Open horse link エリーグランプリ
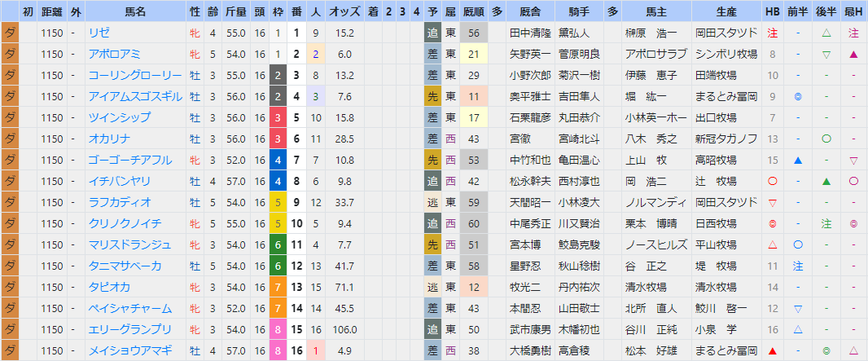The height and width of the screenshot is (361, 868). click(130, 329)
